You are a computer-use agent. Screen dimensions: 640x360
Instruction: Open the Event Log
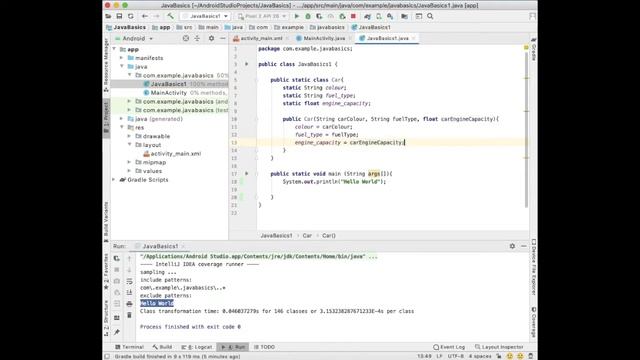(449, 347)
